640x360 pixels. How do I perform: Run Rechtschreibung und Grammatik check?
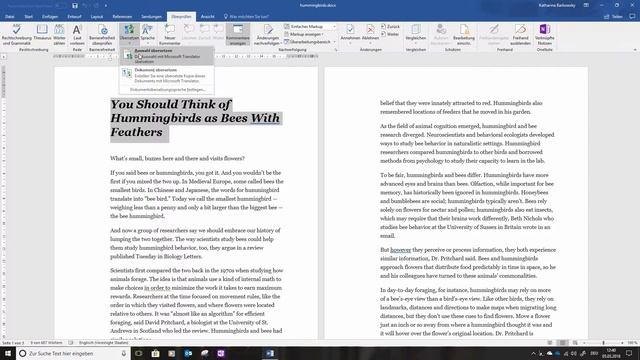pos(17,34)
